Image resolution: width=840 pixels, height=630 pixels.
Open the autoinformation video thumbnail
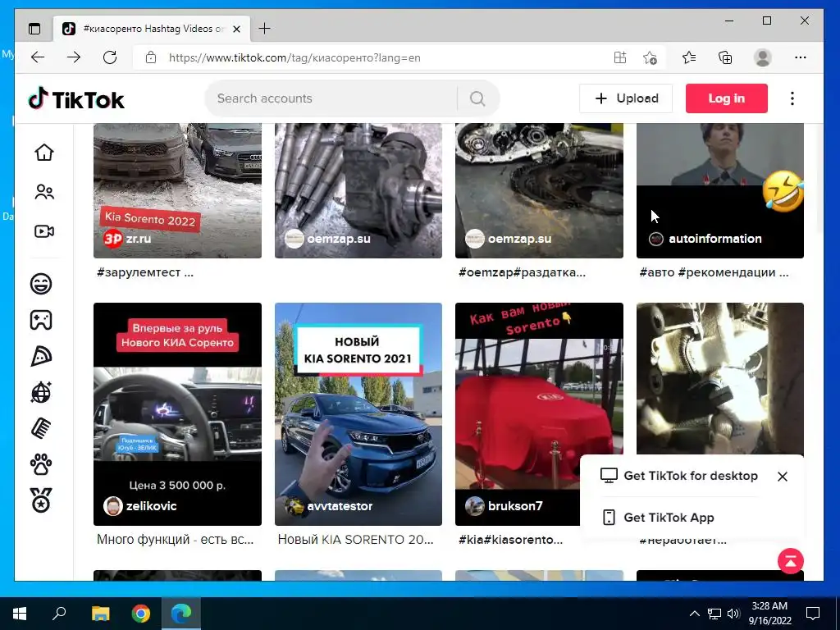coord(720,190)
